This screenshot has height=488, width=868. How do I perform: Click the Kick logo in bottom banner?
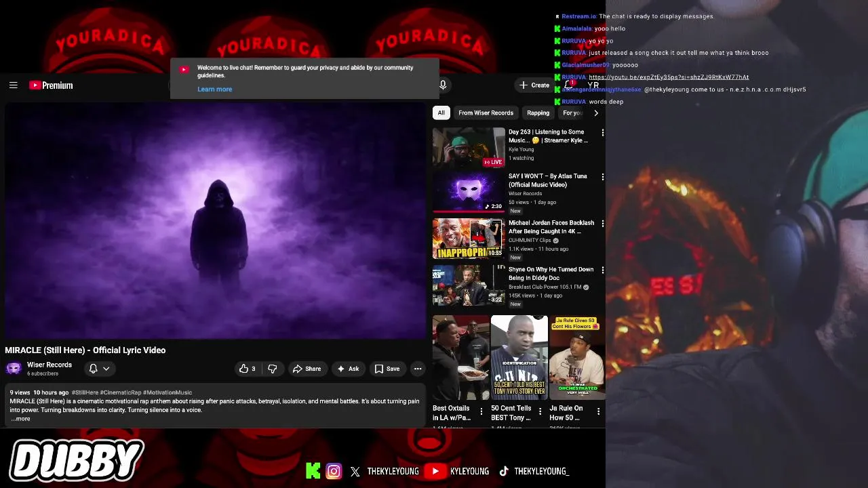pyautogui.click(x=313, y=471)
